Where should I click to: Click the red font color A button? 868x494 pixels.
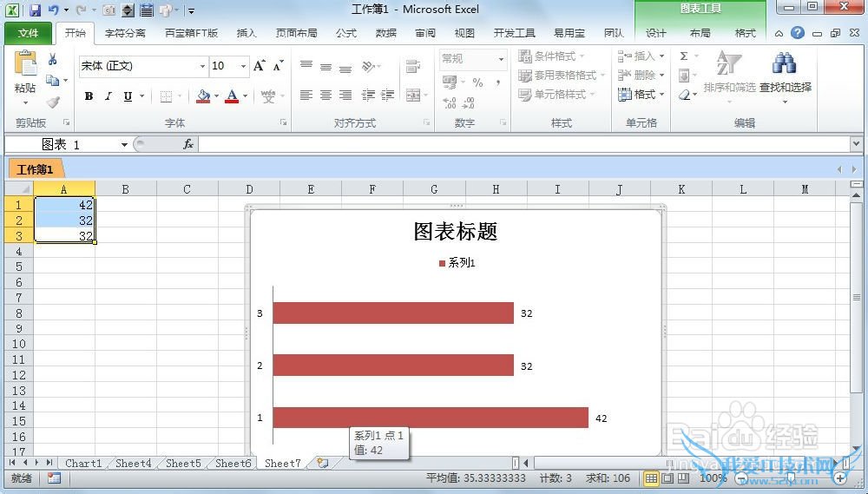(233, 96)
